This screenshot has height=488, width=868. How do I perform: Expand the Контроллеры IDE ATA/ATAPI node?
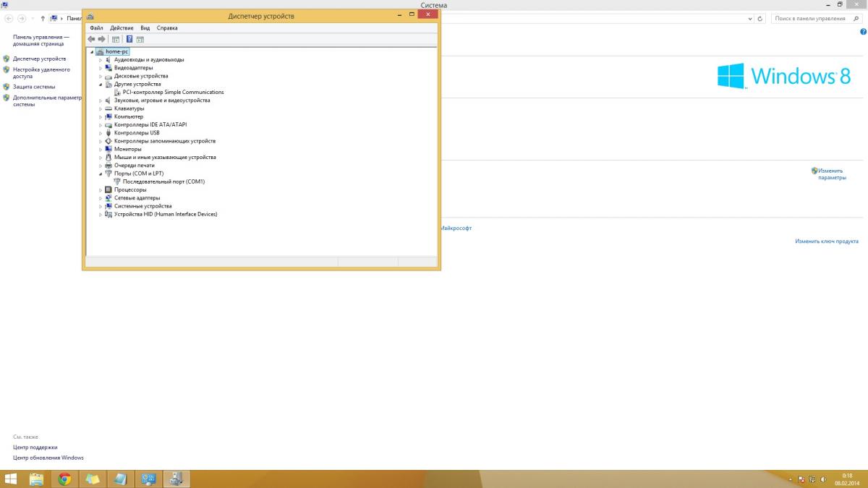[101, 125]
